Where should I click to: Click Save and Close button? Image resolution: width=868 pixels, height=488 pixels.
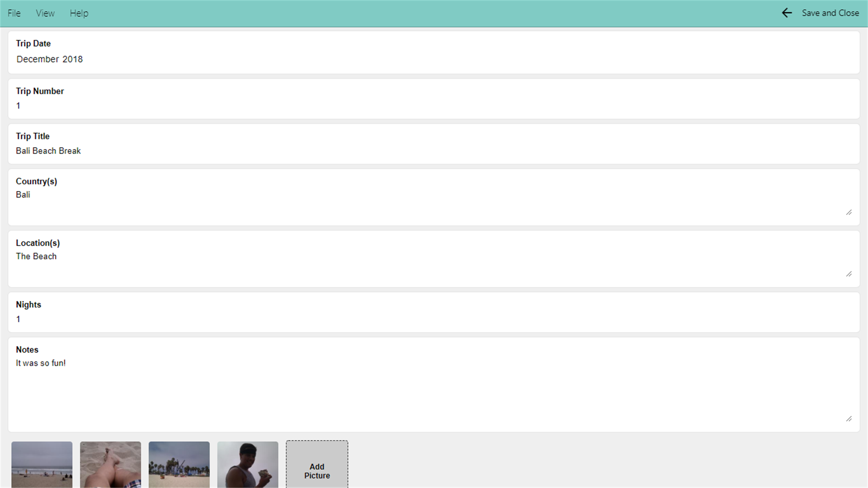(830, 13)
